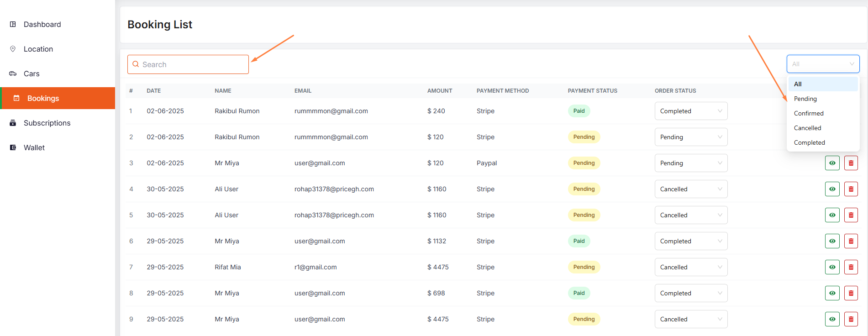Image resolution: width=868 pixels, height=336 pixels.
Task: Open eye view for booking row 5
Action: tap(832, 215)
